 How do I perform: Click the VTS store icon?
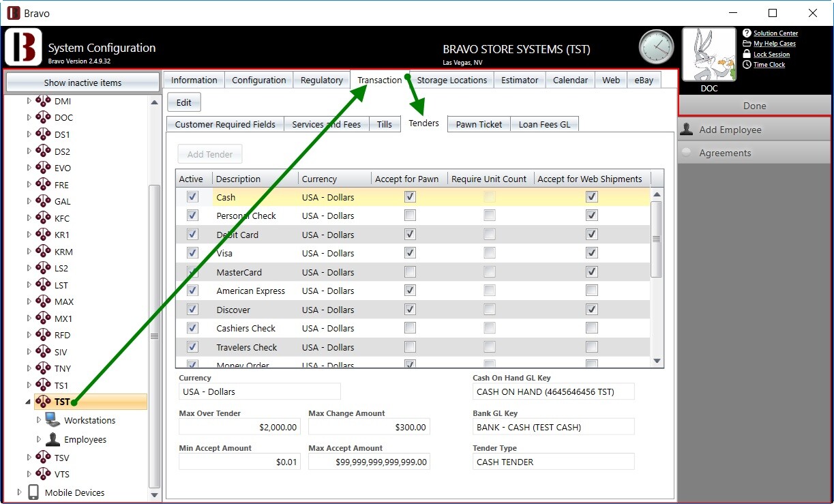(x=44, y=474)
